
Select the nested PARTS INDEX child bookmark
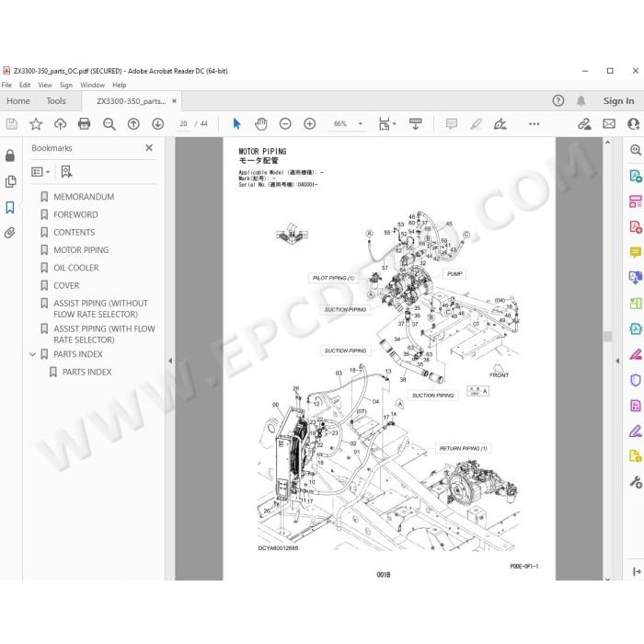(x=86, y=372)
